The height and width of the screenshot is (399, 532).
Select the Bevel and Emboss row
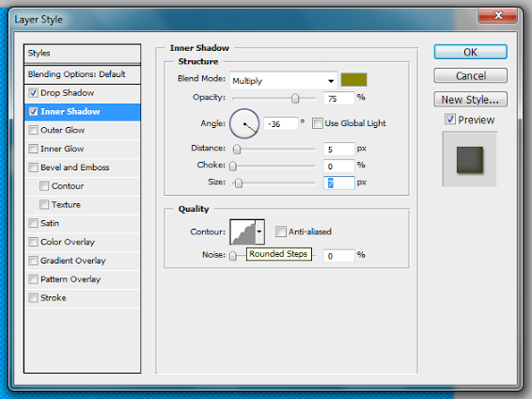click(x=83, y=168)
